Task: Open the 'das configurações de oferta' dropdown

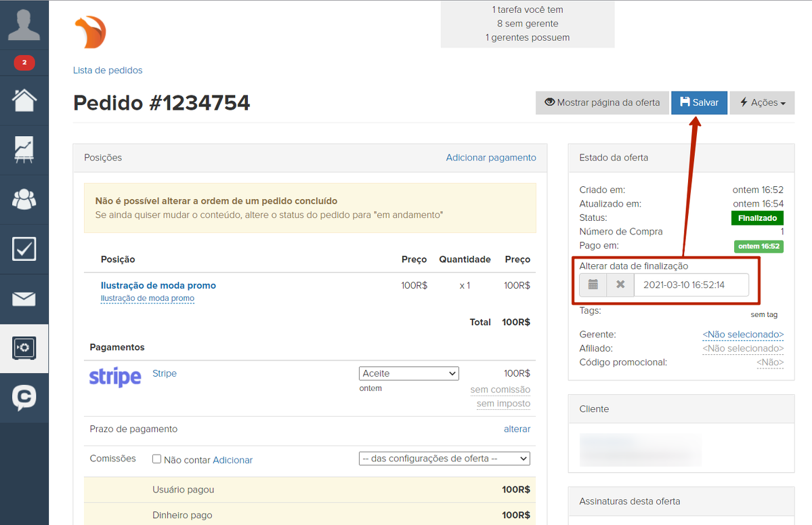Action: [x=444, y=459]
